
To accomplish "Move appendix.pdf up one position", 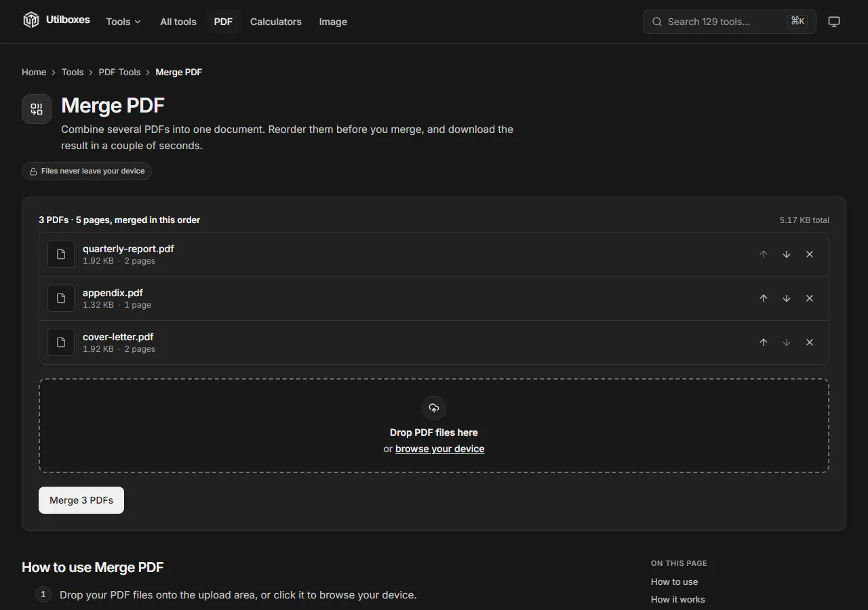I will coord(764,298).
